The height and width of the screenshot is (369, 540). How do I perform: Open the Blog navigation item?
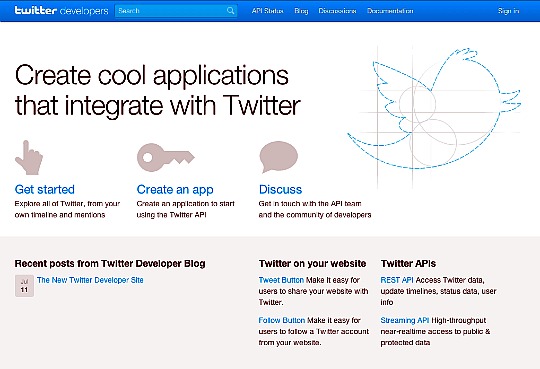tap(301, 11)
